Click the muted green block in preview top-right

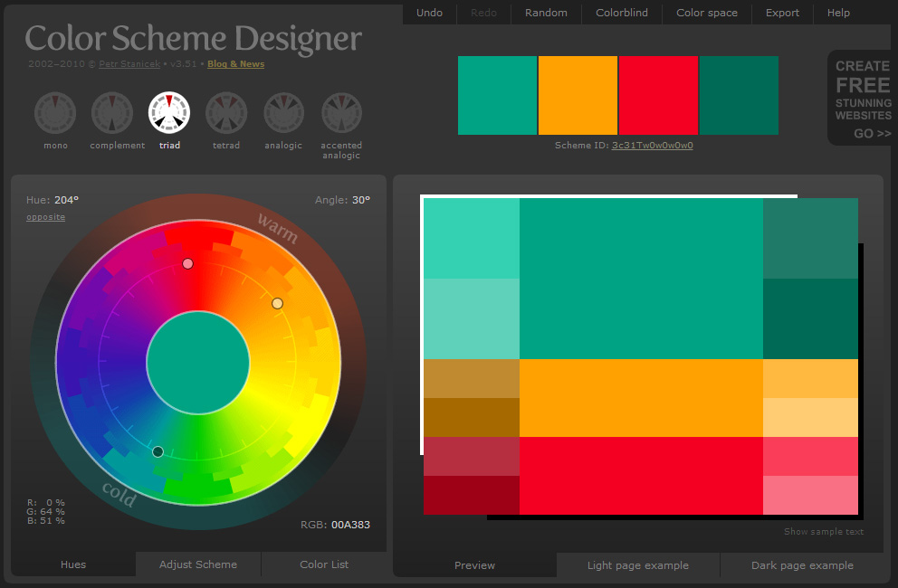pos(810,239)
